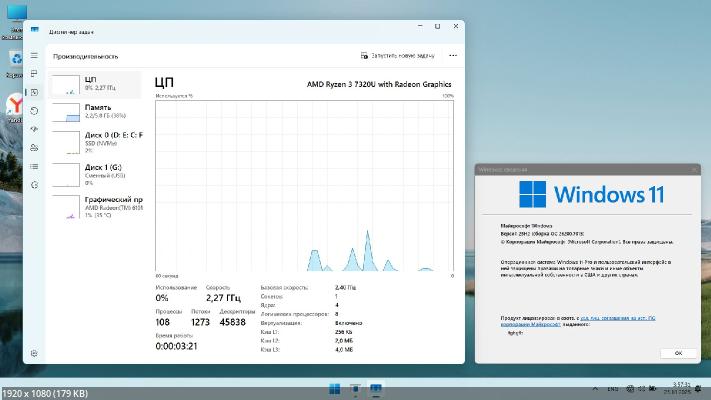Open the Services page in sidebar

click(x=34, y=184)
